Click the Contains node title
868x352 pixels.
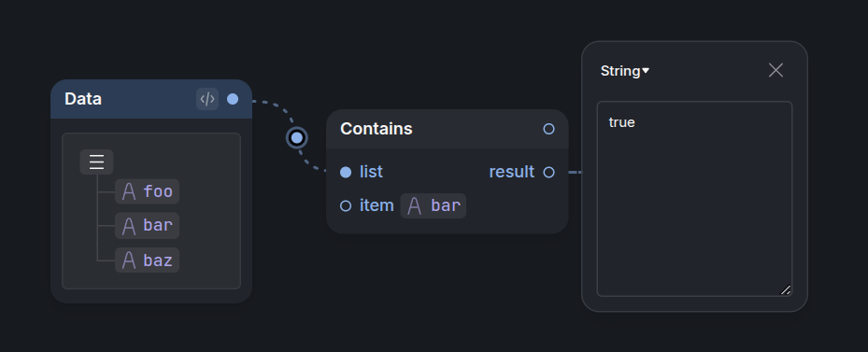tap(377, 129)
